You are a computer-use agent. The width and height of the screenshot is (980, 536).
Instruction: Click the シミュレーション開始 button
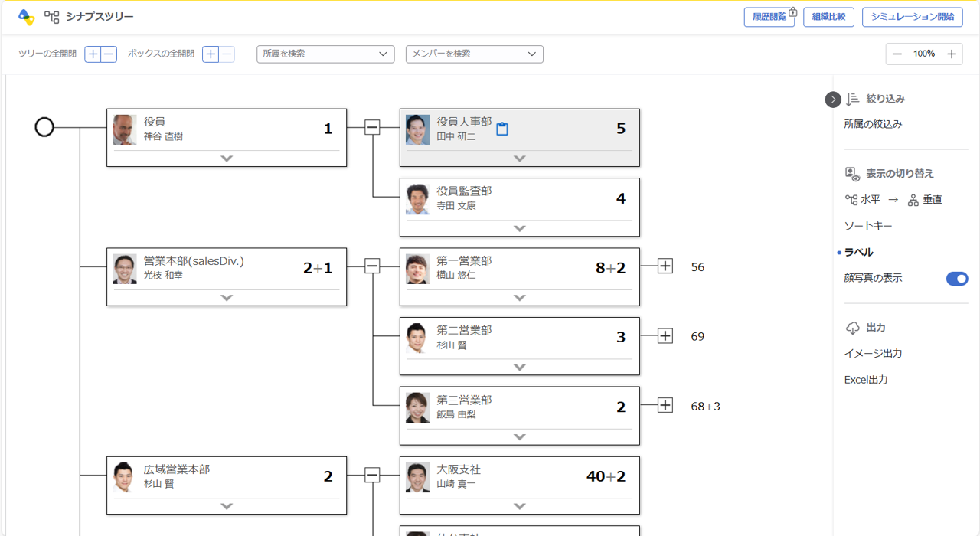(x=912, y=17)
